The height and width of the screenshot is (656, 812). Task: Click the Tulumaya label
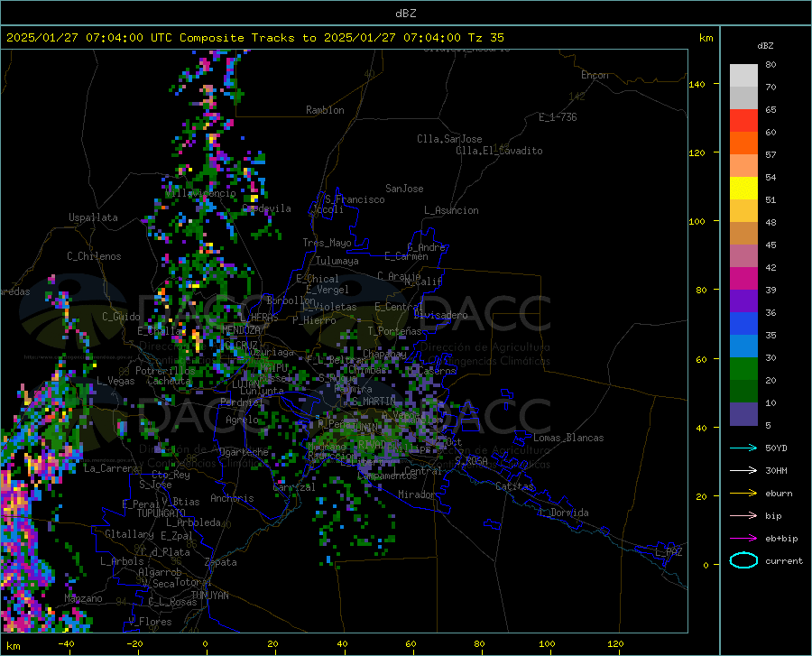click(337, 261)
